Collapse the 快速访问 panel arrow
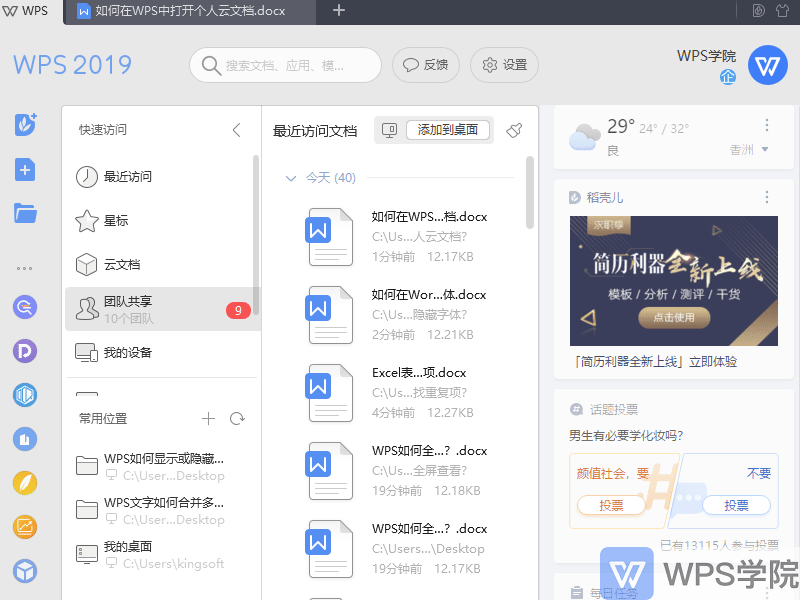The image size is (800, 600). coord(236,130)
